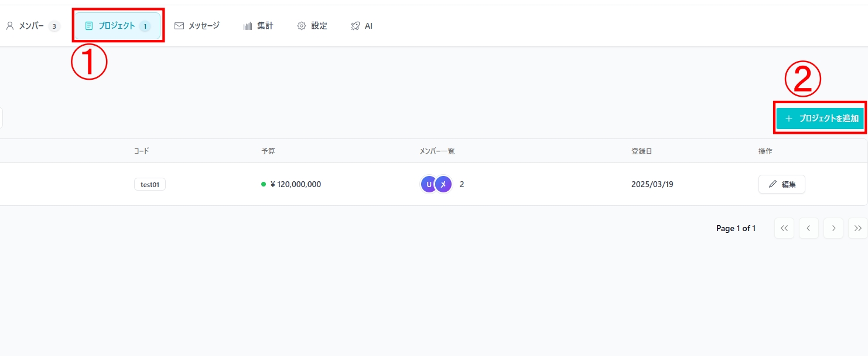Image resolution: width=868 pixels, height=356 pixels.
Task: Open the メッセージ tab
Action: (x=197, y=26)
